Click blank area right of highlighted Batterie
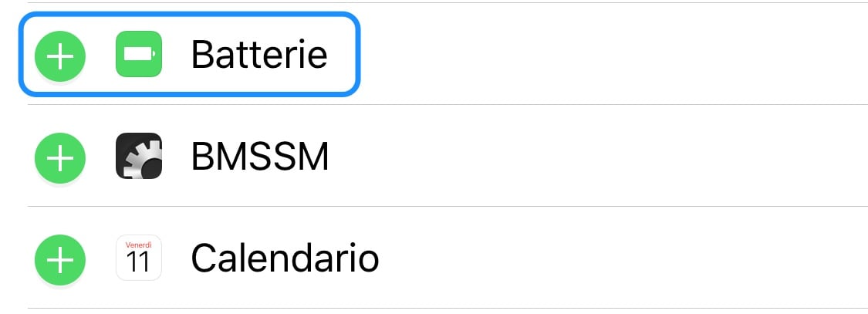Image resolution: width=868 pixels, height=314 pixels. click(614, 54)
